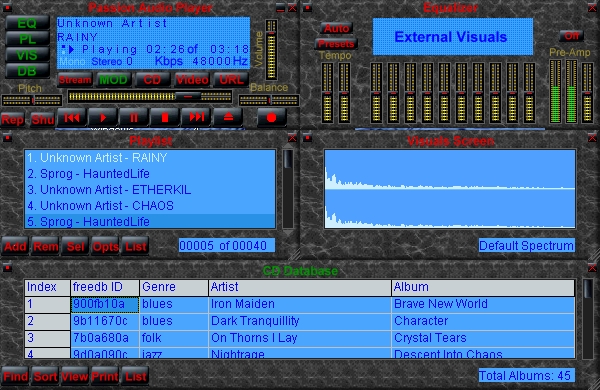Toggle the equalizer Off switch

coord(572,36)
